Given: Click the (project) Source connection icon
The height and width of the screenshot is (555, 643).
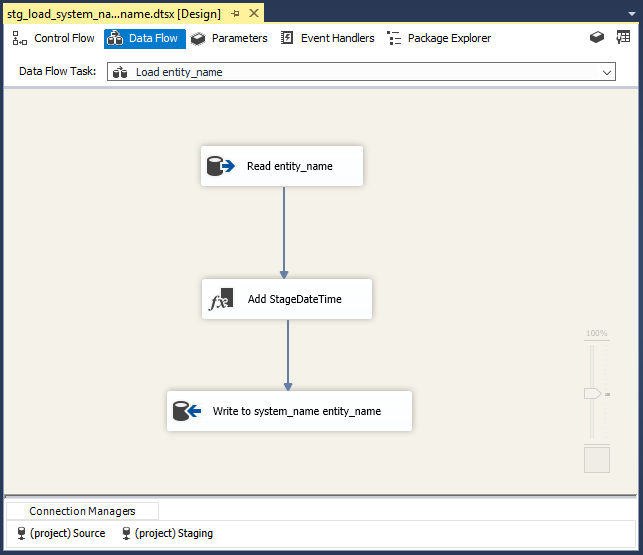Looking at the screenshot, I should (21, 533).
